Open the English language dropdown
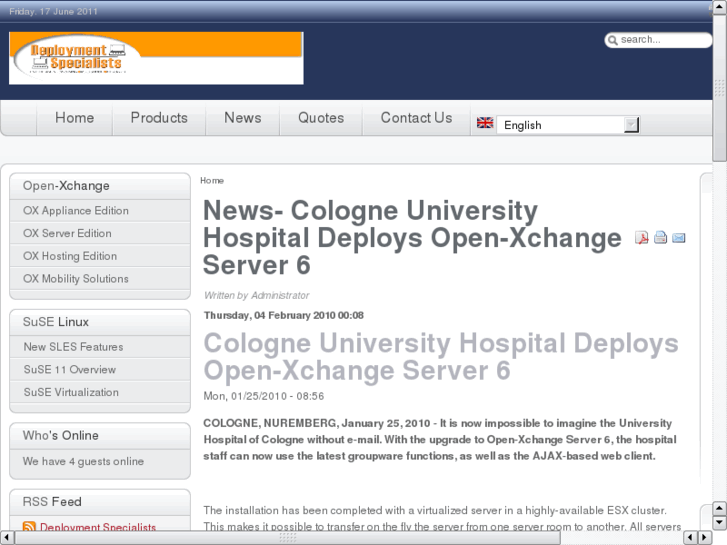 568,125
